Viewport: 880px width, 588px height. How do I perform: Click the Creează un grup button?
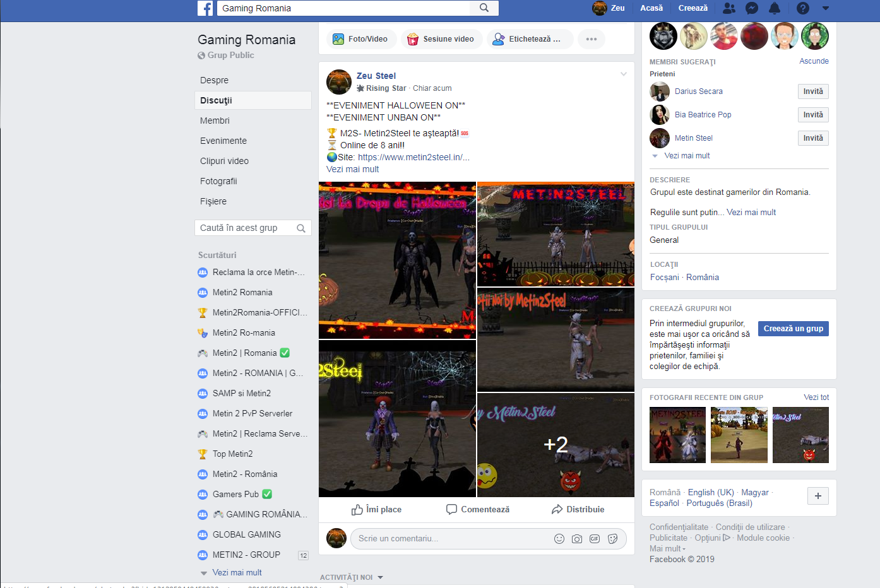tap(794, 329)
